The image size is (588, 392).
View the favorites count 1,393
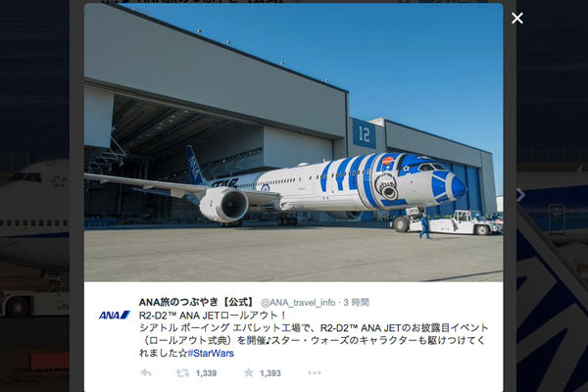click(270, 373)
